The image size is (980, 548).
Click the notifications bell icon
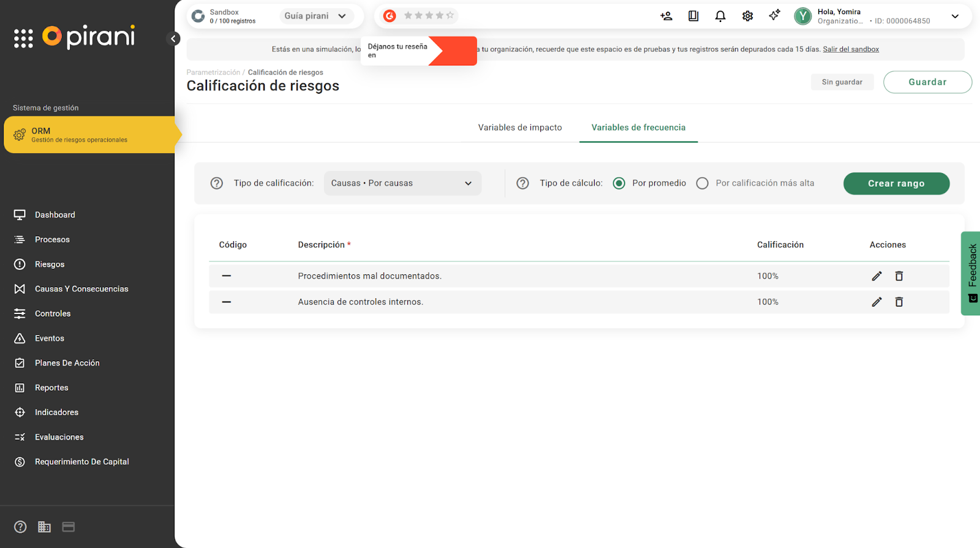click(x=720, y=17)
